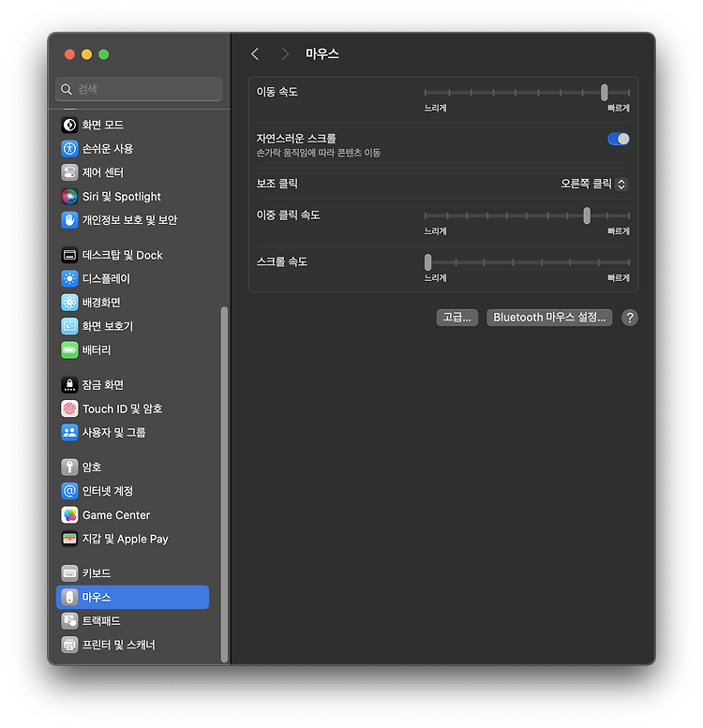
Task: Select 키보드 text in sidebar
Action: tap(97, 573)
